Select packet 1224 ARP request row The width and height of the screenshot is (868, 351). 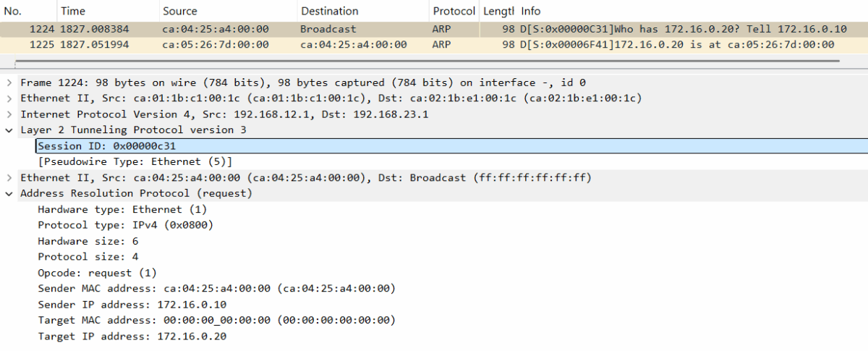click(x=434, y=30)
